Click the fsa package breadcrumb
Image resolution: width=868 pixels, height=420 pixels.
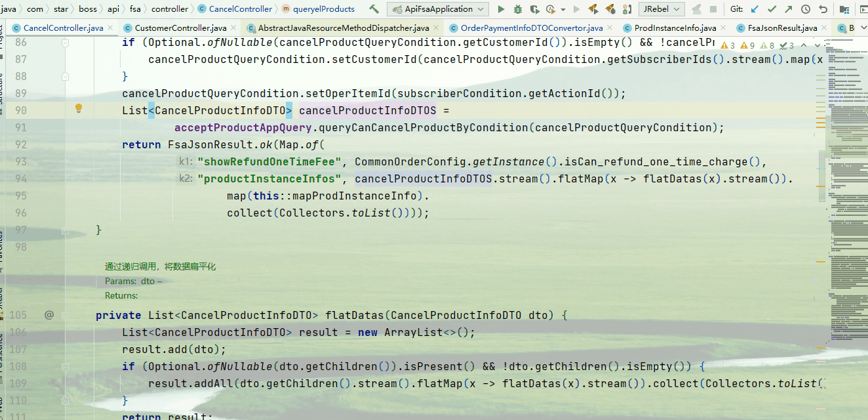(135, 9)
